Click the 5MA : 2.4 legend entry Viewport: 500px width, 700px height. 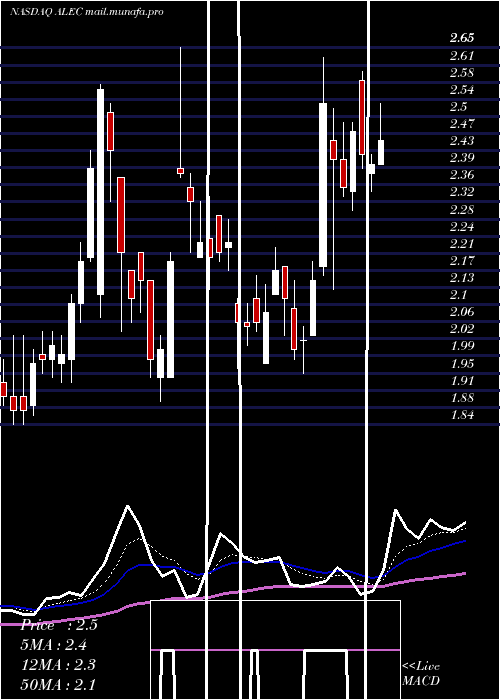click(54, 645)
